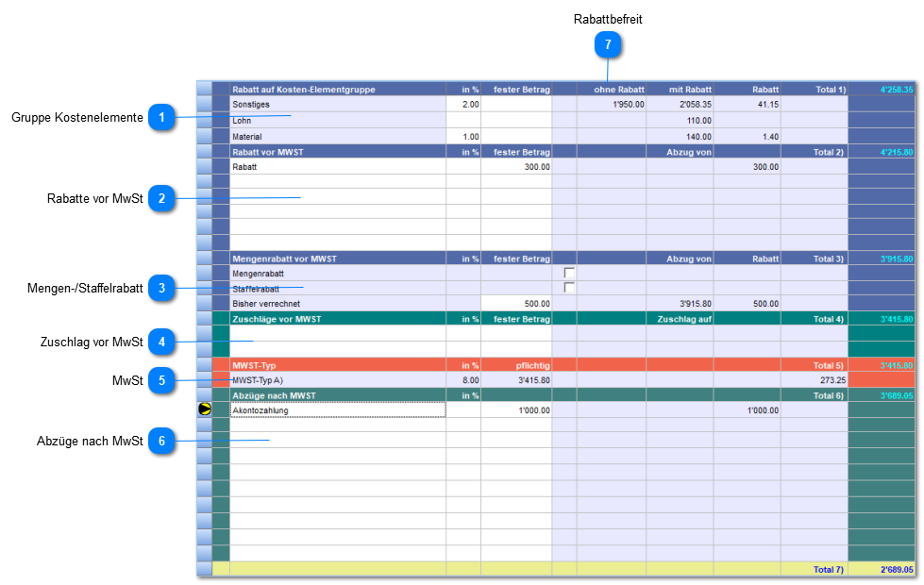The width and height of the screenshot is (924, 585).
Task: Click Total 1) value 4'258.35
Action: tap(897, 90)
